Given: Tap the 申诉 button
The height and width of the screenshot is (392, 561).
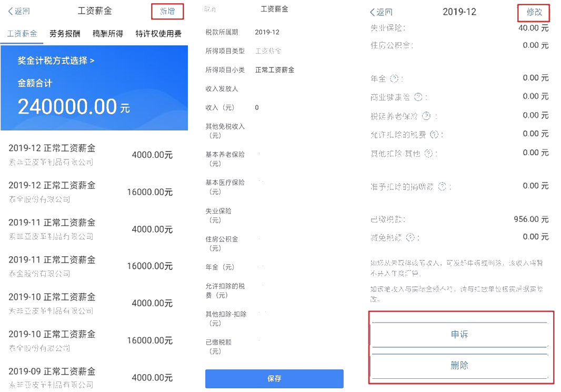Looking at the screenshot, I should coord(459,335).
